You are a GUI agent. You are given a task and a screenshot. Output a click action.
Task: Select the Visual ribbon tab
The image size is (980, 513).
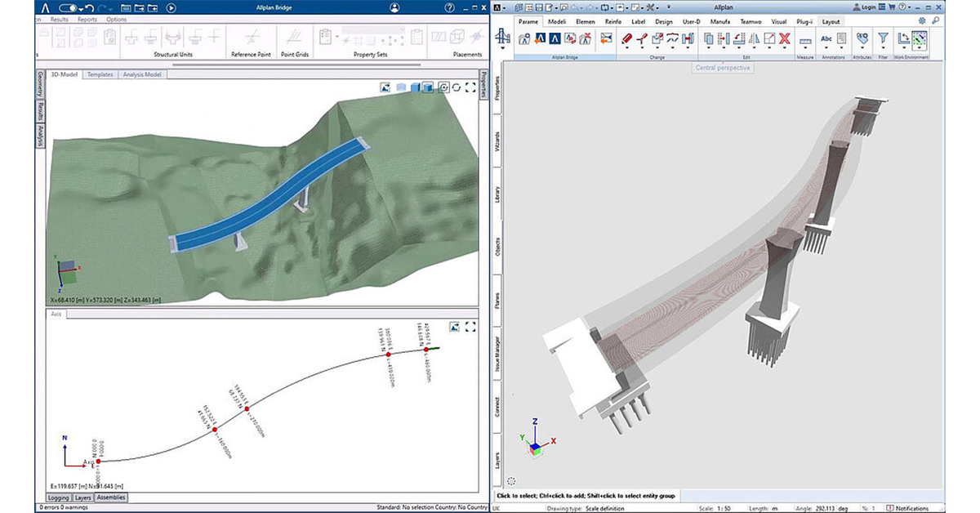tap(780, 21)
